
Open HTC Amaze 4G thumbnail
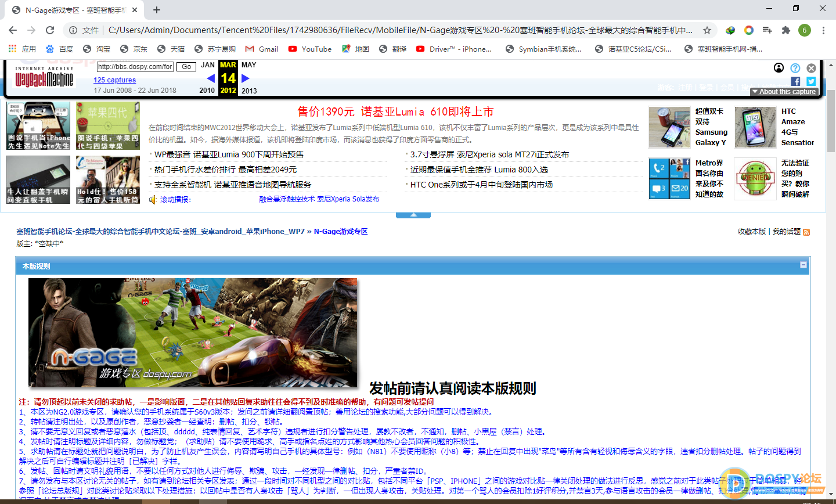pyautogui.click(x=755, y=127)
